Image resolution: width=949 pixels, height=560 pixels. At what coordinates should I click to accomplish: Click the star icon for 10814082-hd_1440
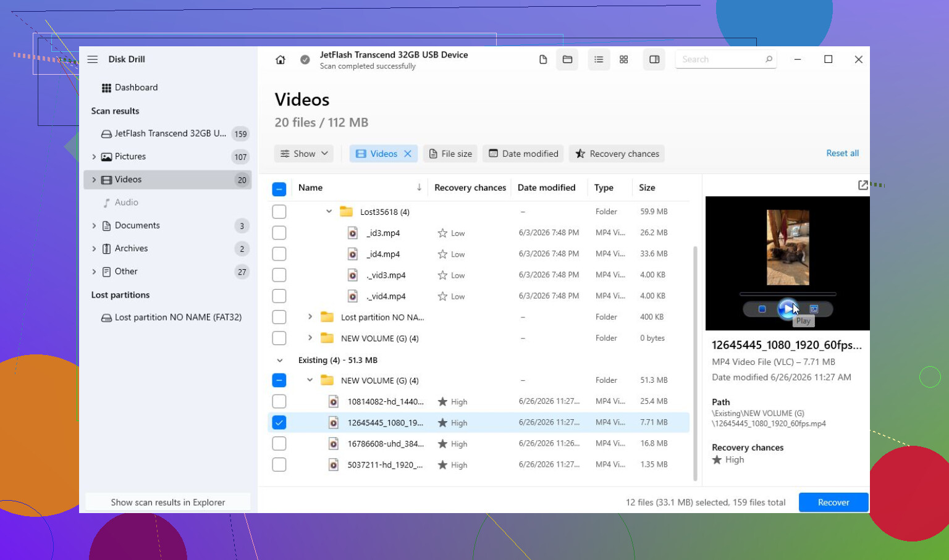click(x=442, y=402)
